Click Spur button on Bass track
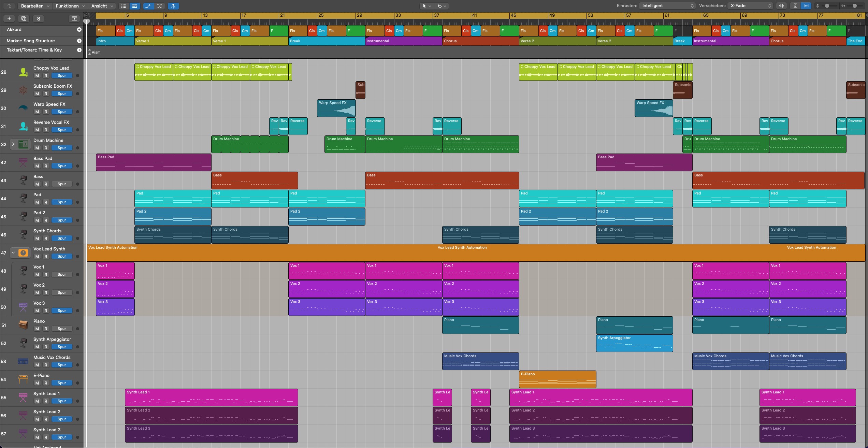This screenshot has height=448, width=868. coord(62,184)
